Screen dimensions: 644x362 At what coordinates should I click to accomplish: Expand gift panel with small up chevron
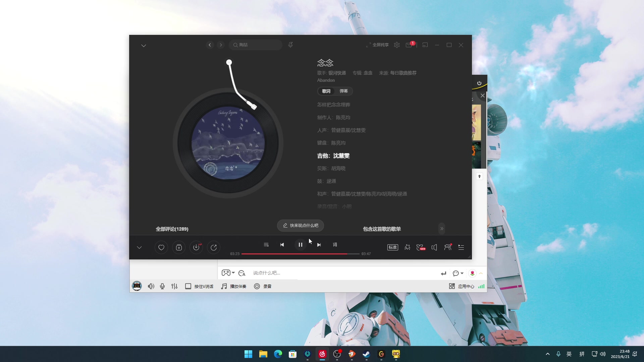481,274
